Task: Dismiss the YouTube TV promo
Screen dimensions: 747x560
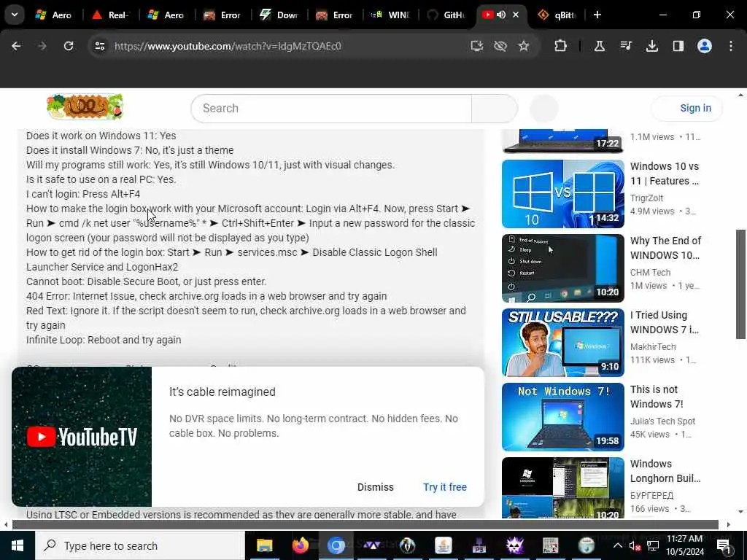Action: pyautogui.click(x=376, y=487)
